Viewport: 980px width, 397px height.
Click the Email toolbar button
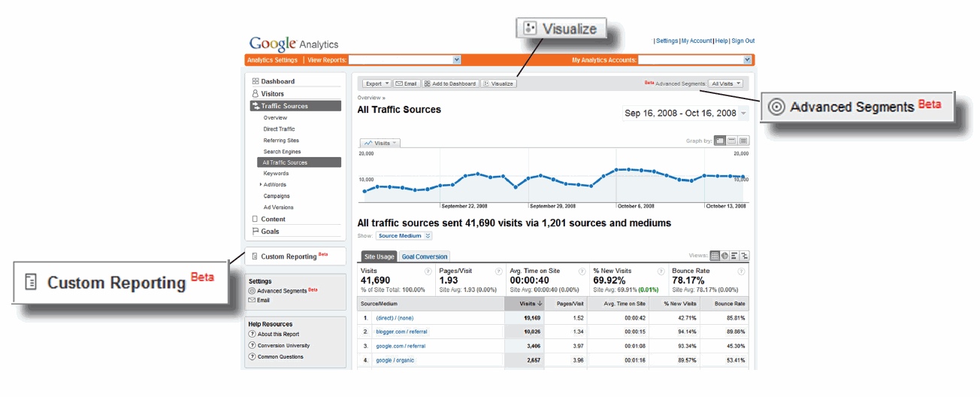pos(407,83)
